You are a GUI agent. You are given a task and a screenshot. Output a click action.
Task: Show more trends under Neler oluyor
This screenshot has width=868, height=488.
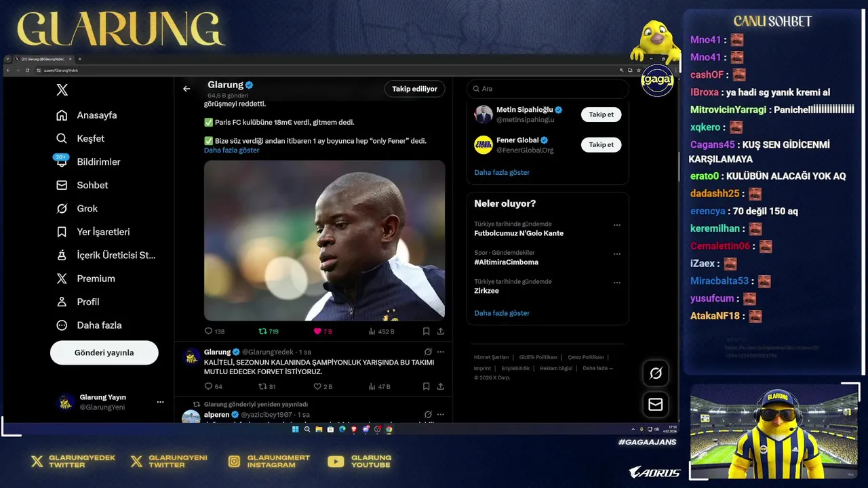[502, 313]
